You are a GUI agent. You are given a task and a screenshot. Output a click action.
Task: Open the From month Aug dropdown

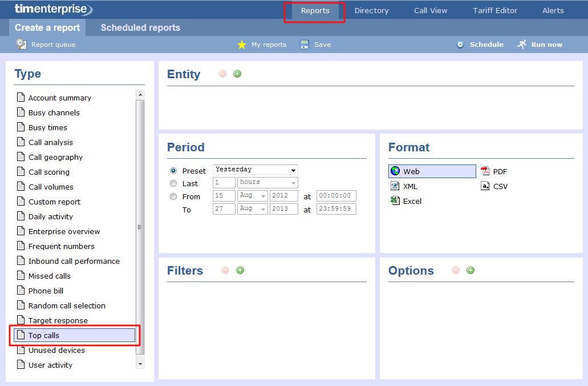click(253, 196)
